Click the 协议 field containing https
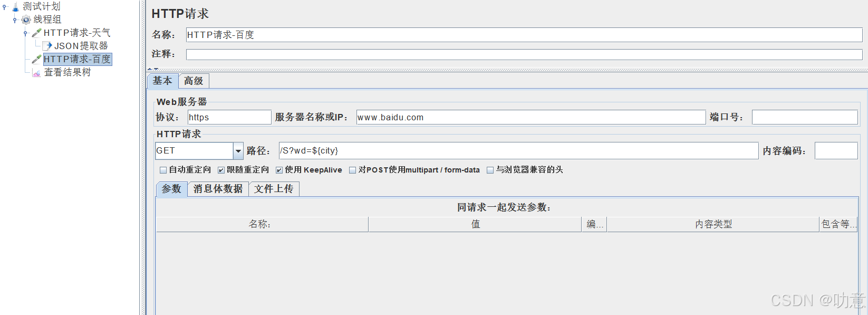The image size is (868, 315). click(x=229, y=117)
